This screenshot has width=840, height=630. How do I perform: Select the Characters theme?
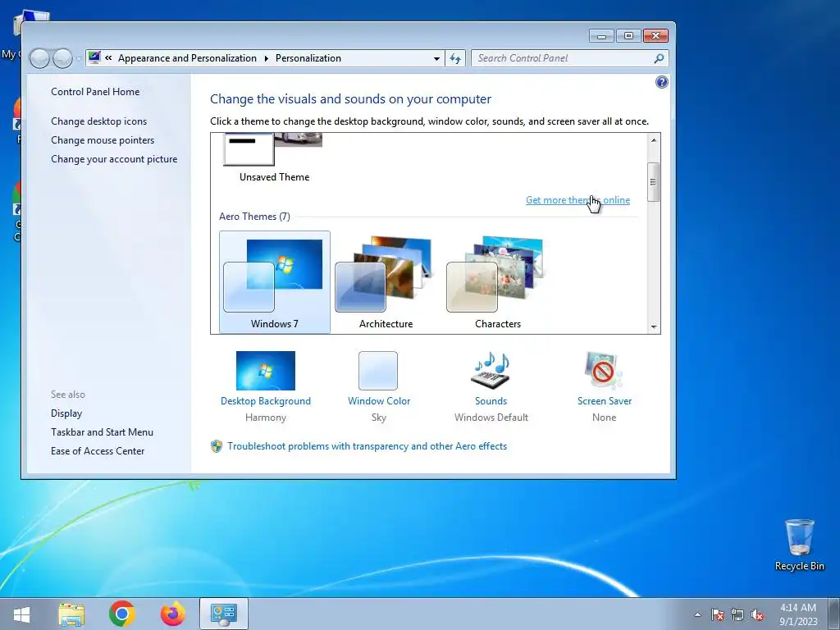click(x=498, y=282)
